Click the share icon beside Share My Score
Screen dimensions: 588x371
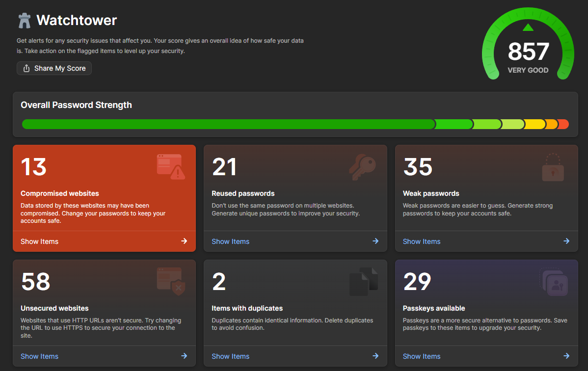[26, 68]
